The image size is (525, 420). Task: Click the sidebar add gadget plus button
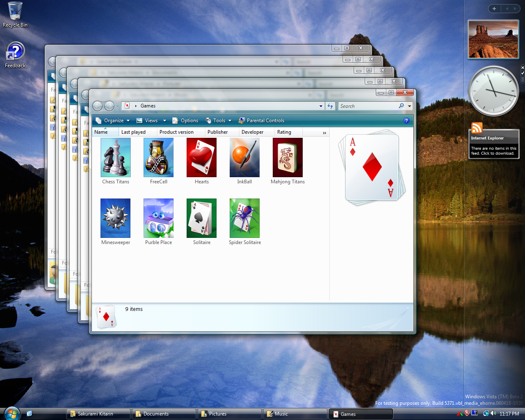pos(494,9)
